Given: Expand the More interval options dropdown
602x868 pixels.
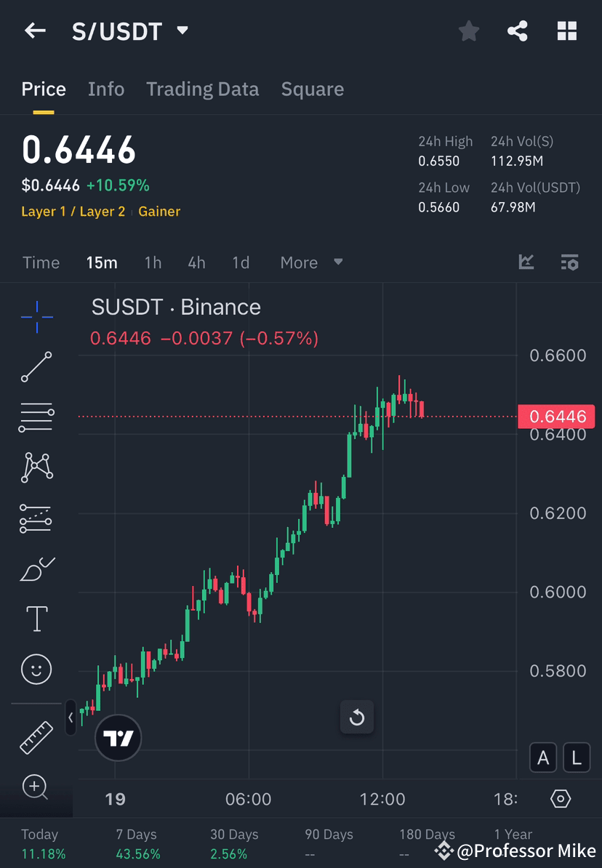Looking at the screenshot, I should [311, 262].
